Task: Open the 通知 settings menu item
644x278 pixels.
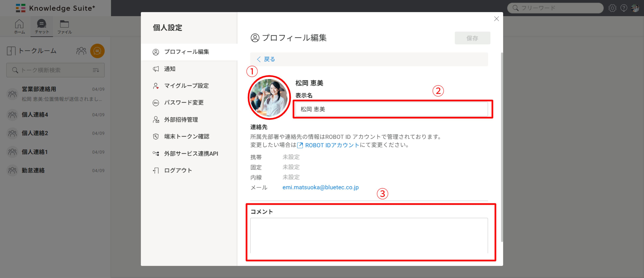Action: point(170,69)
